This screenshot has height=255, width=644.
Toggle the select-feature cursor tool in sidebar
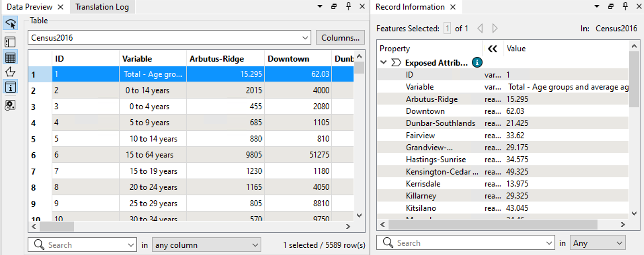10,24
